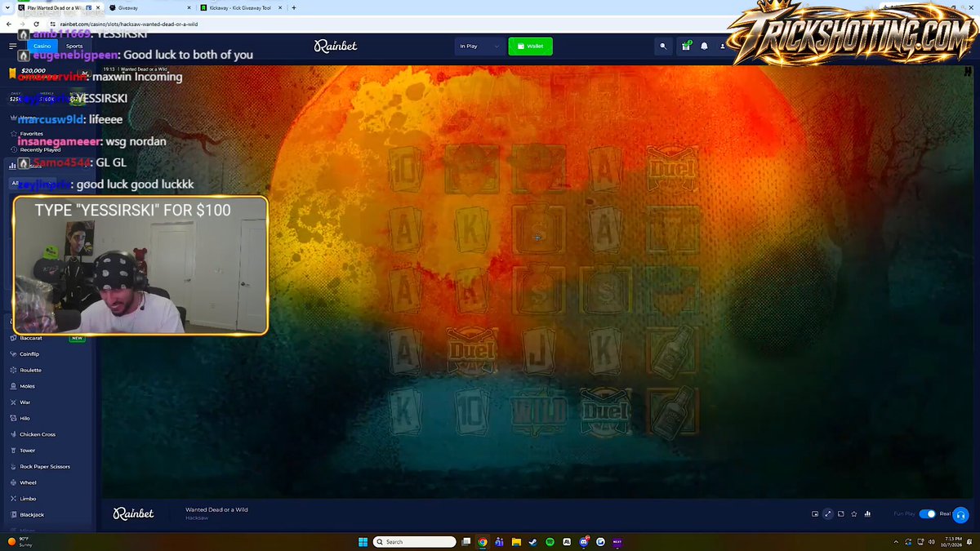Go back in browser history
Screen dimensions: 980x551
point(9,24)
